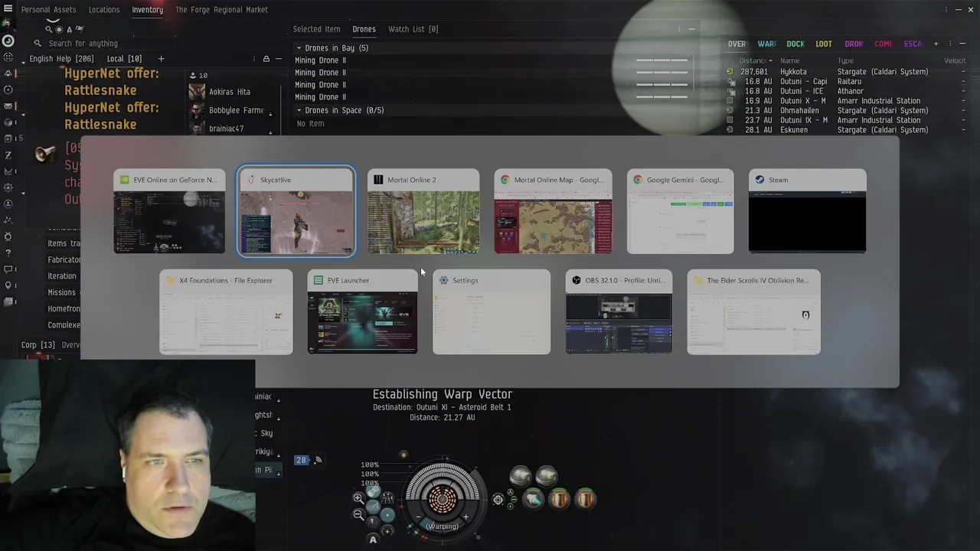The image size is (980, 551).
Task: Open dropdown arrow next to brainiac47
Action: click(271, 131)
